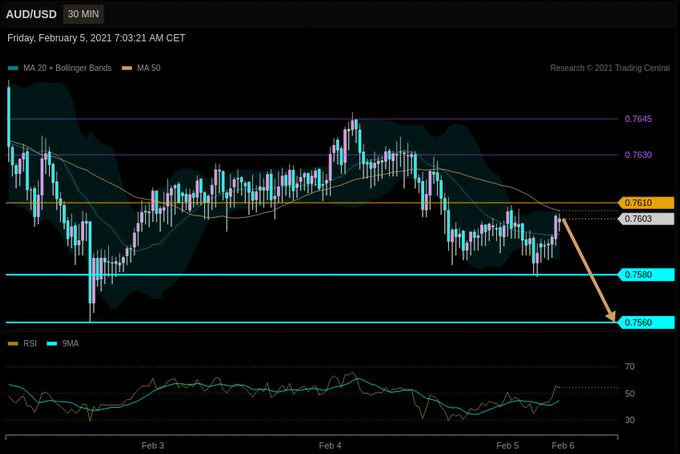Click the cyan 0.7580 support price tag
Image resolution: width=680 pixels, height=454 pixels.
(646, 274)
